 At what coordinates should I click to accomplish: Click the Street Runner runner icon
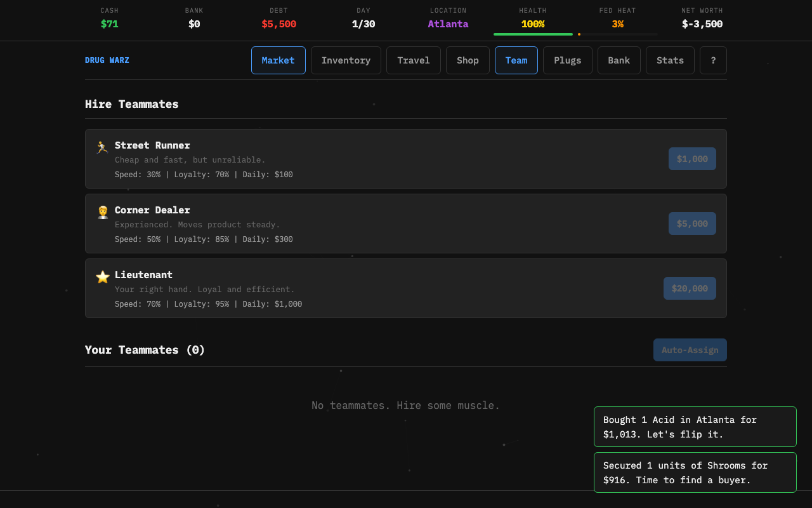[x=102, y=147]
